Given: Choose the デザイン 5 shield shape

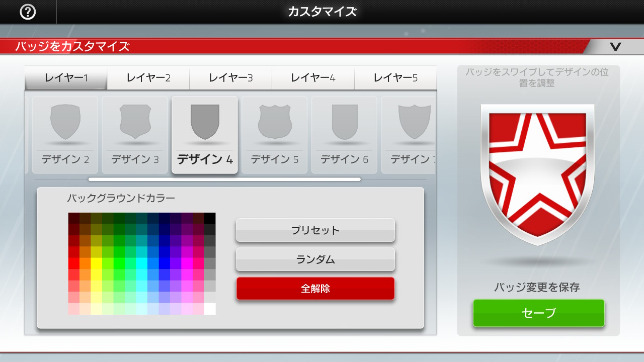Looking at the screenshot, I should 275,135.
